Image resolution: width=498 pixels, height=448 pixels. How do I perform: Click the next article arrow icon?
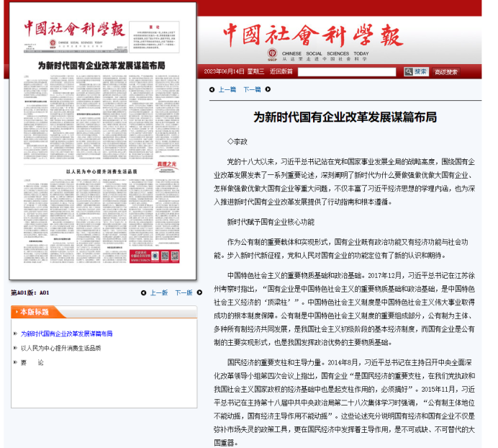pos(268,89)
